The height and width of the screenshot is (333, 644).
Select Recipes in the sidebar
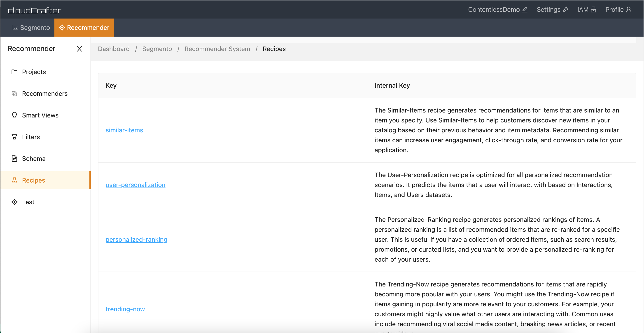pyautogui.click(x=45, y=180)
